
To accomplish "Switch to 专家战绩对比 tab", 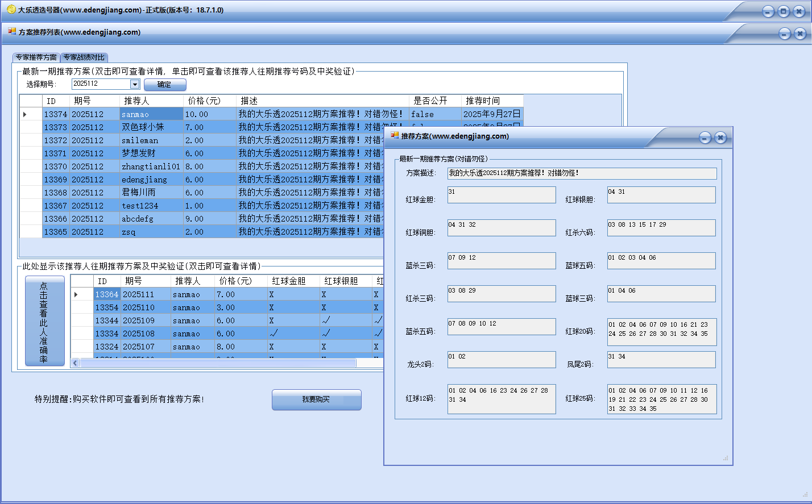I will click(x=84, y=57).
